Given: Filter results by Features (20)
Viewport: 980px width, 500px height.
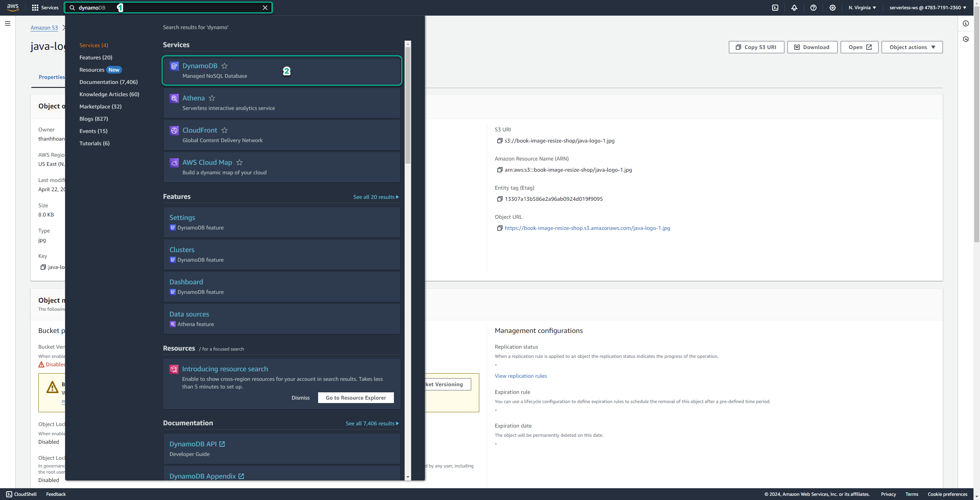Looking at the screenshot, I should point(96,57).
